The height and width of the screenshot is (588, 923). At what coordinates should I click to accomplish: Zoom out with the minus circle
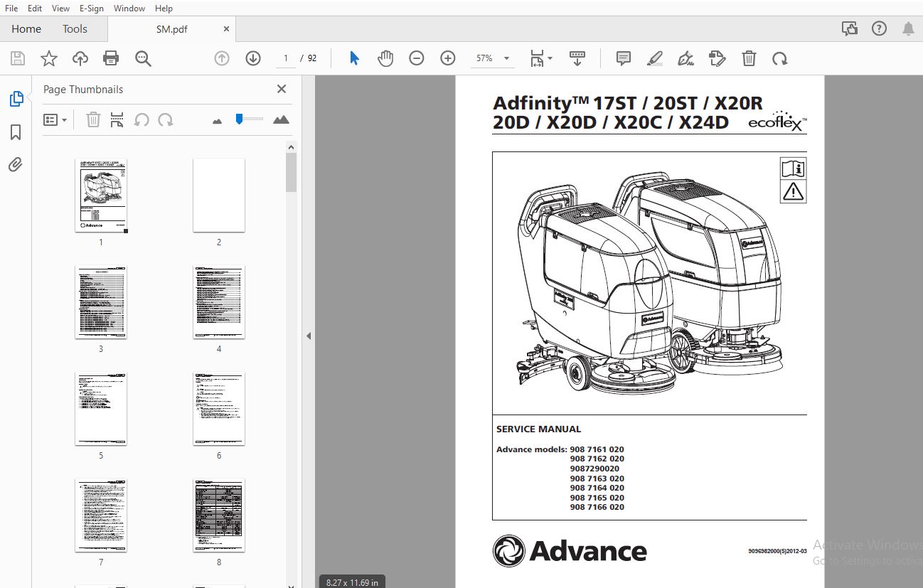coord(417,58)
